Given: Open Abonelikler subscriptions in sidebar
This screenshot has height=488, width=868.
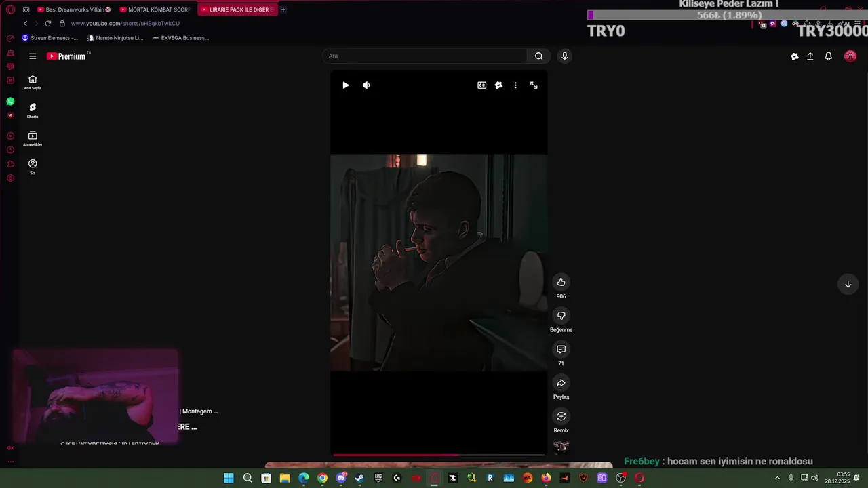Looking at the screenshot, I should coord(33,139).
